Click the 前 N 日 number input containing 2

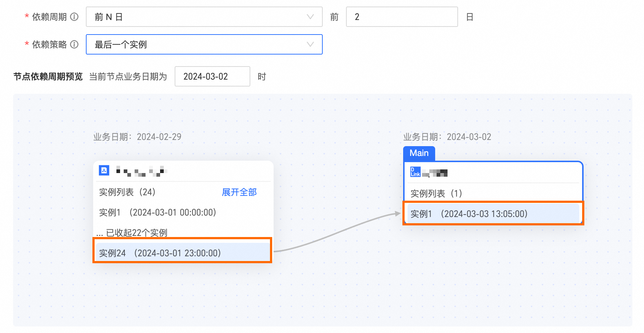tap(402, 17)
